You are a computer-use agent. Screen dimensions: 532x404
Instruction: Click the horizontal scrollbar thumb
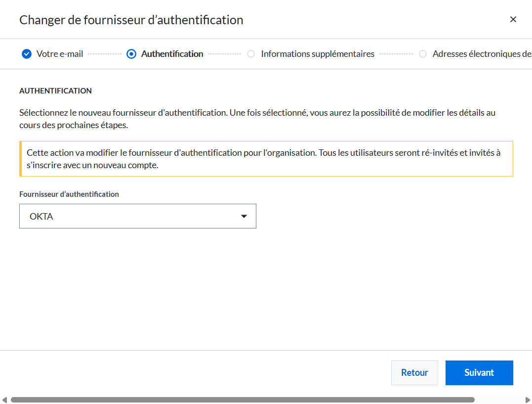[243, 400]
